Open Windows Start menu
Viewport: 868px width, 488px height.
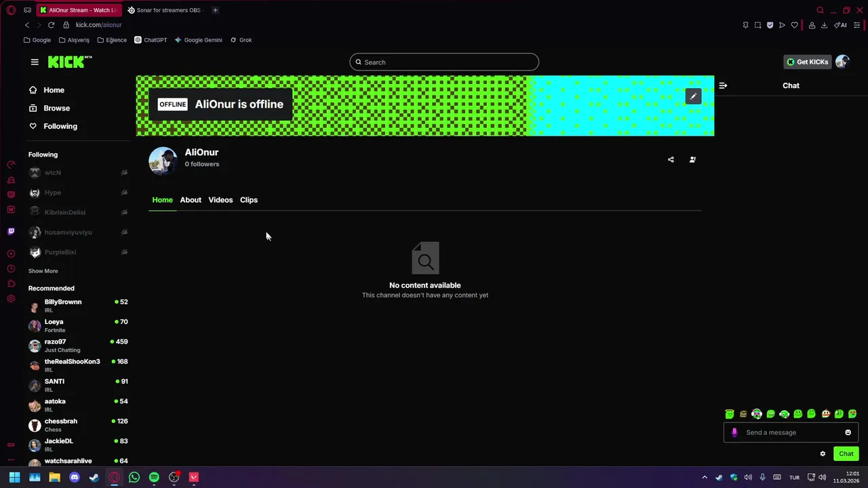(14, 477)
